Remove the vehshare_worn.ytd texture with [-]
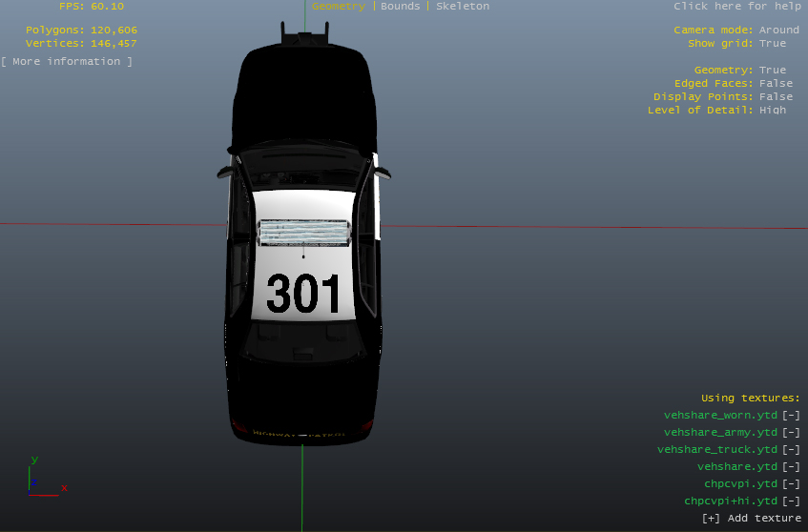This screenshot has width=808, height=532. 790,415
